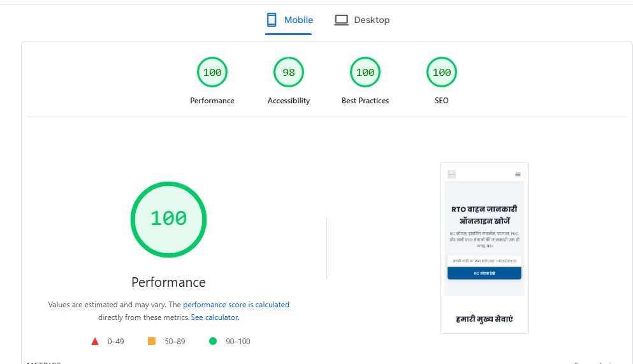Image resolution: width=633 pixels, height=364 pixels.
Task: Click the "Best Practices" label under its gauge
Action: 365,101
